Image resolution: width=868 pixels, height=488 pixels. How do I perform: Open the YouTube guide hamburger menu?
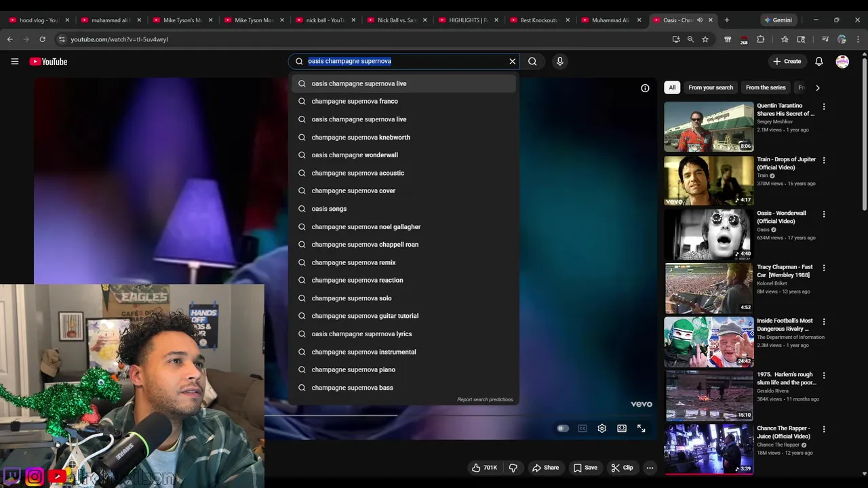[14, 62]
